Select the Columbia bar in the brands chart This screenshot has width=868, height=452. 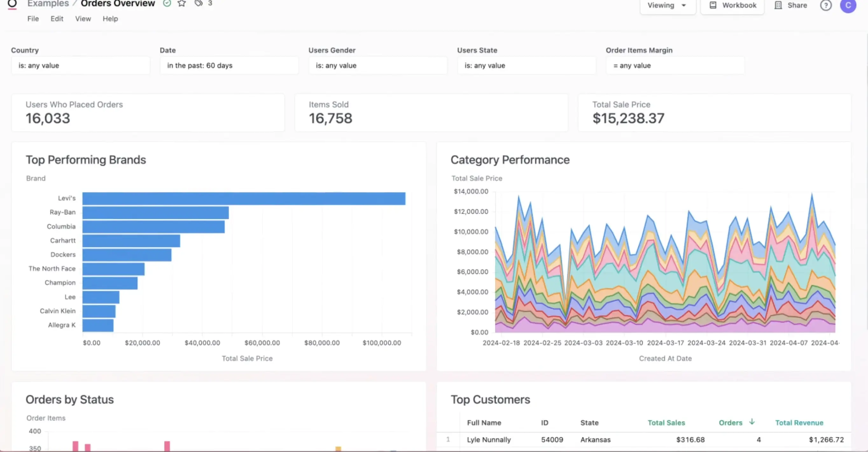coord(154,227)
